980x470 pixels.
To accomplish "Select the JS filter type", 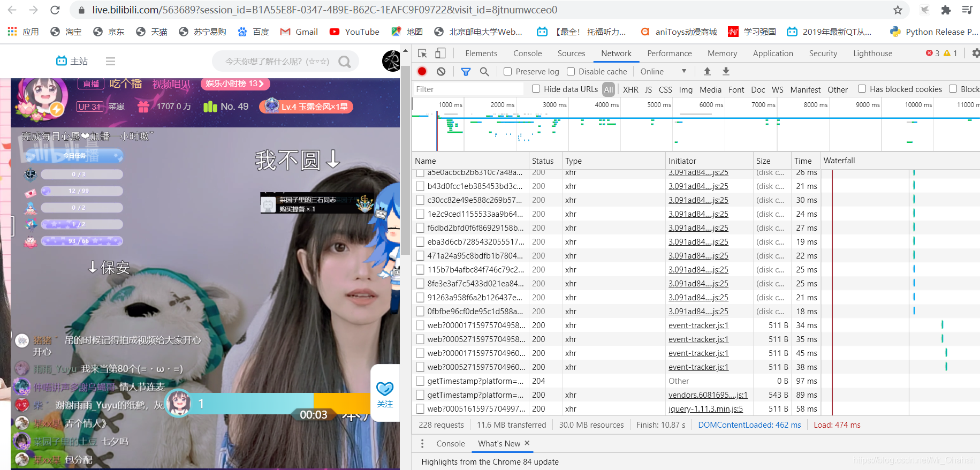I will click(x=648, y=89).
